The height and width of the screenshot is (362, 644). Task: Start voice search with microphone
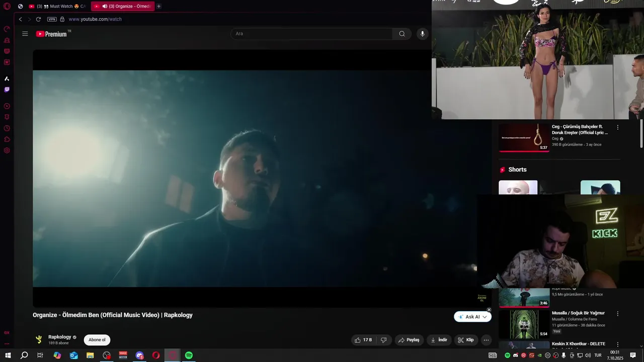tap(423, 34)
